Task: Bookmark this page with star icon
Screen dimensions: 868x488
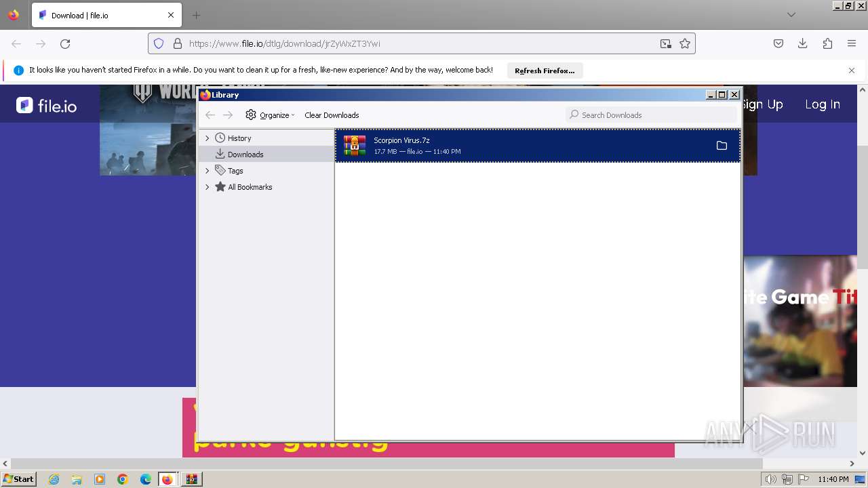Action: pyautogui.click(x=685, y=43)
